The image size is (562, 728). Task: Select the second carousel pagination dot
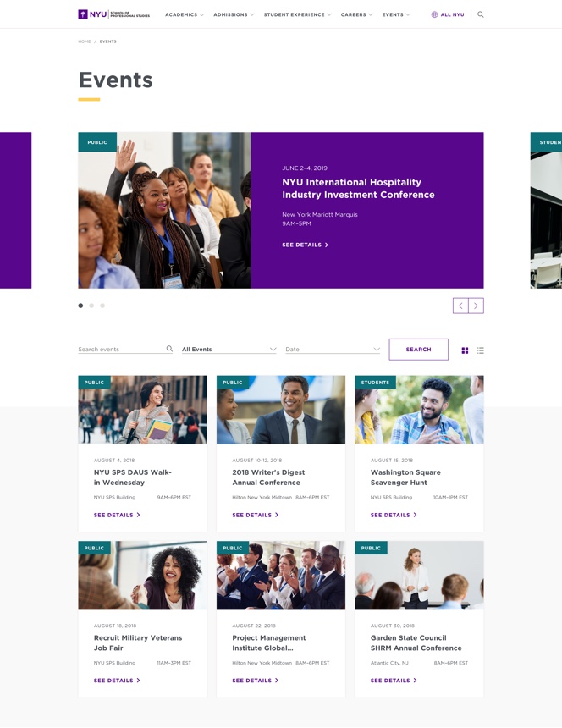[x=91, y=306]
